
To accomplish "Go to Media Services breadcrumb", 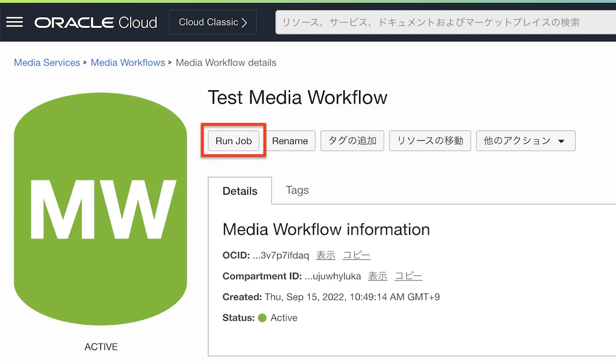I will tap(47, 63).
